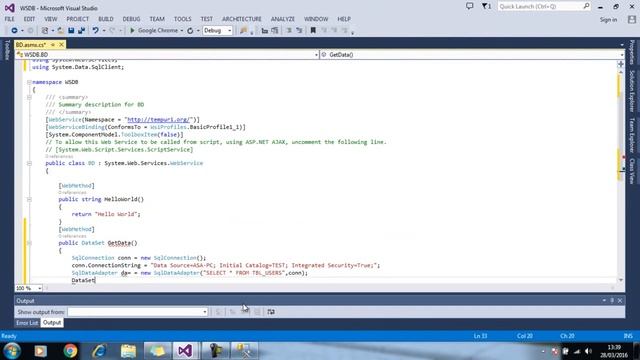Screen dimensions: 640x360
Task: Open the ARCHITECTURE menu
Action: tap(242, 19)
